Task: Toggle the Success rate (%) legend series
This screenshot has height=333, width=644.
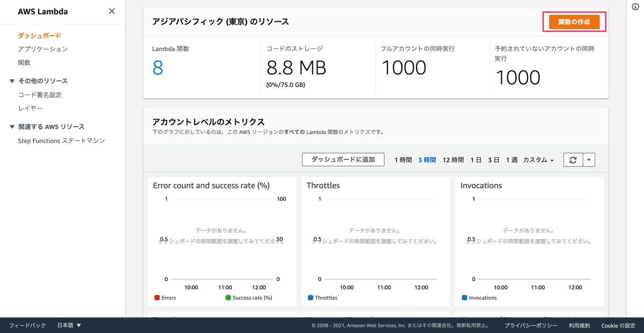Action: (248, 298)
